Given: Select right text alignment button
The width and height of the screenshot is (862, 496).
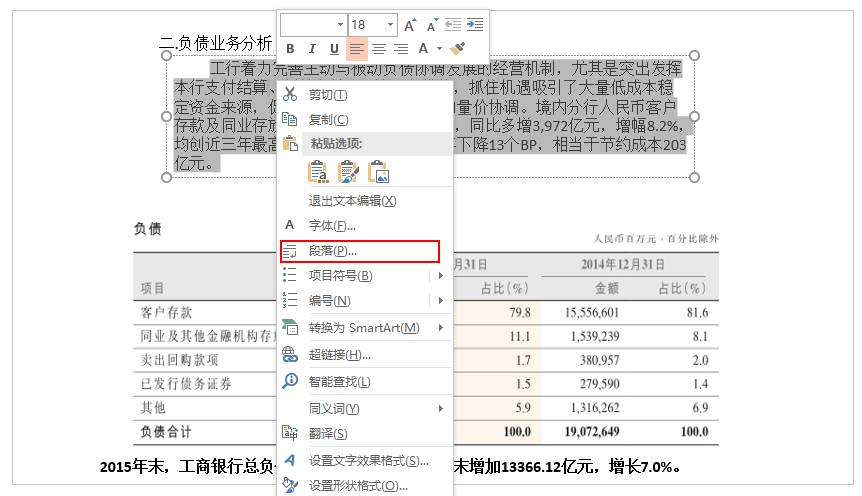Looking at the screenshot, I should pyautogui.click(x=401, y=49).
